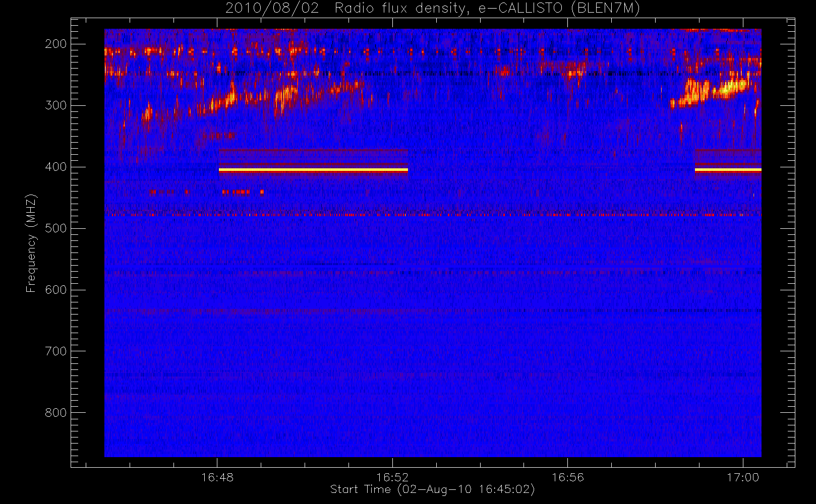Click the 16:52 time tick label

tap(392, 477)
